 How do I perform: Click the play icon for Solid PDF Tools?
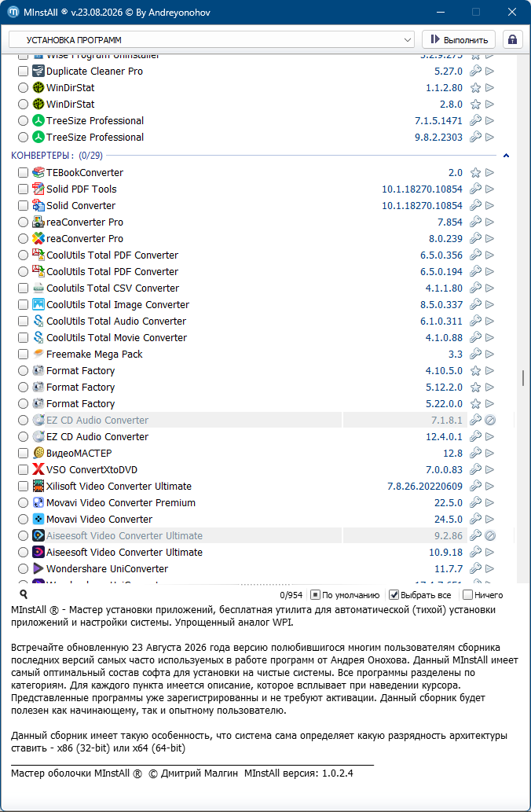(489, 189)
